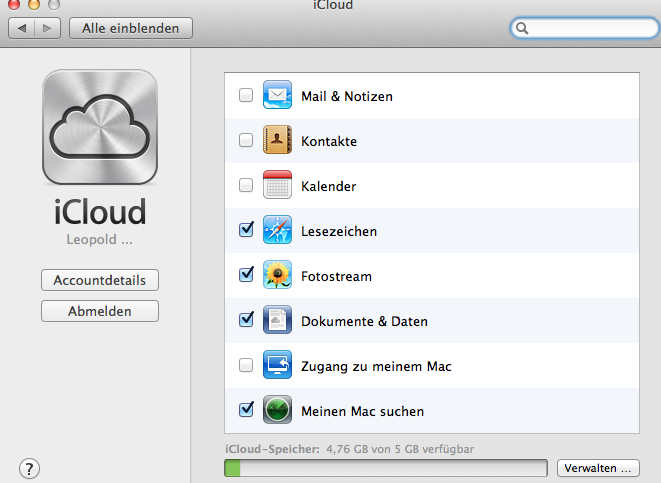Click the Fotostream label
Image resolution: width=661 pixels, height=483 pixels.
[336, 276]
